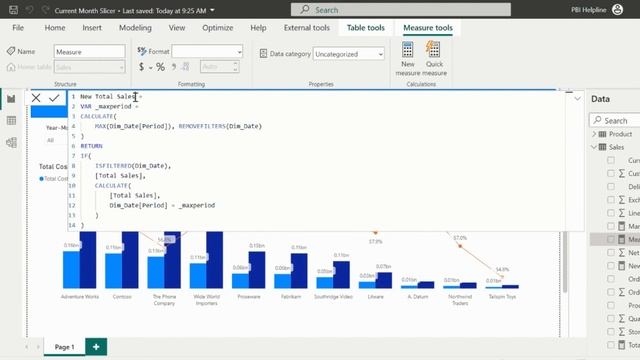Apply currency format with dollar icon
The width and height of the screenshot is (640, 360).
(141, 67)
